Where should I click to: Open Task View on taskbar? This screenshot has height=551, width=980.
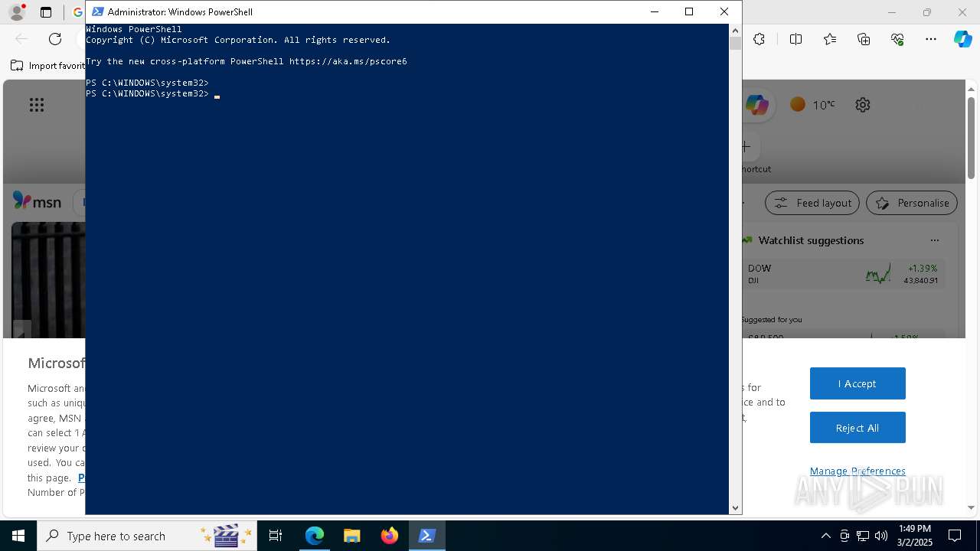276,536
